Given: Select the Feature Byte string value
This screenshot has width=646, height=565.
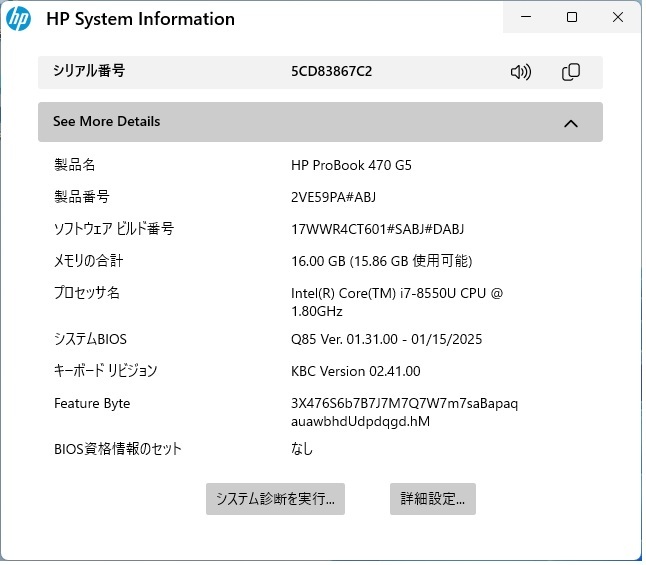Looking at the screenshot, I should coord(406,415).
